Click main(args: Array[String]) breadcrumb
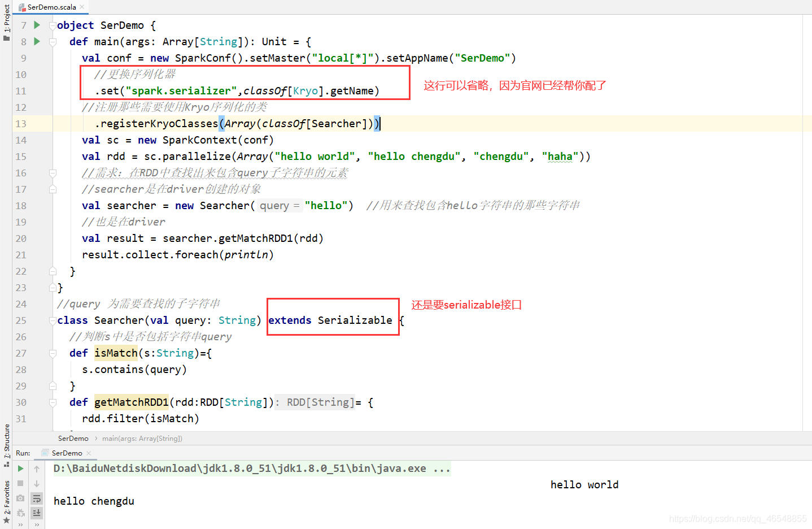This screenshot has width=812, height=529. 142,438
